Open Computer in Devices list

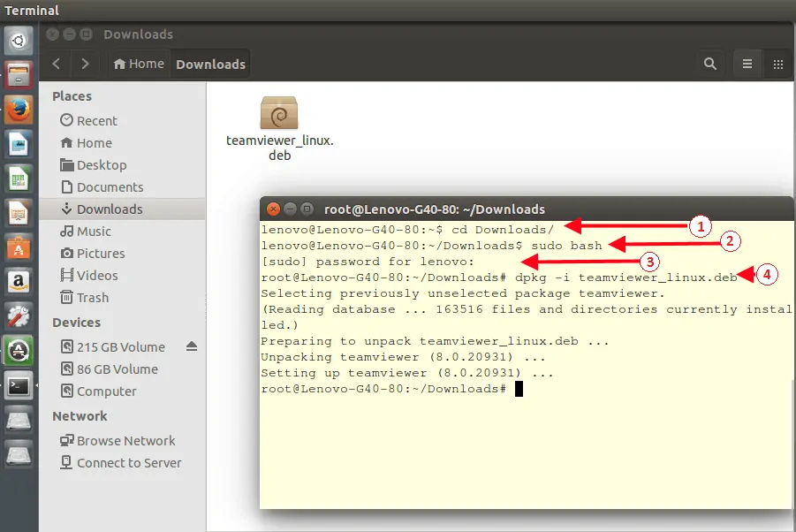point(122,391)
